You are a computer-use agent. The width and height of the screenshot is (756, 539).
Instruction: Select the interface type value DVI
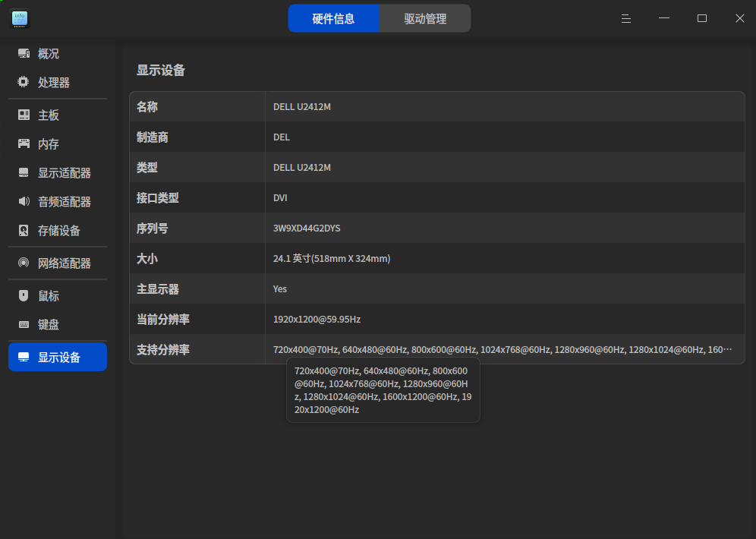point(280,198)
